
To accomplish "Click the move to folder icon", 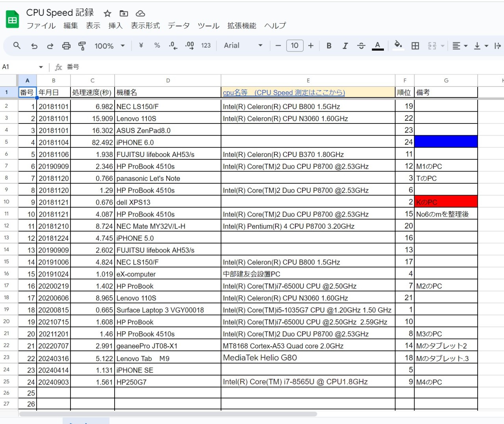I will (x=124, y=13).
